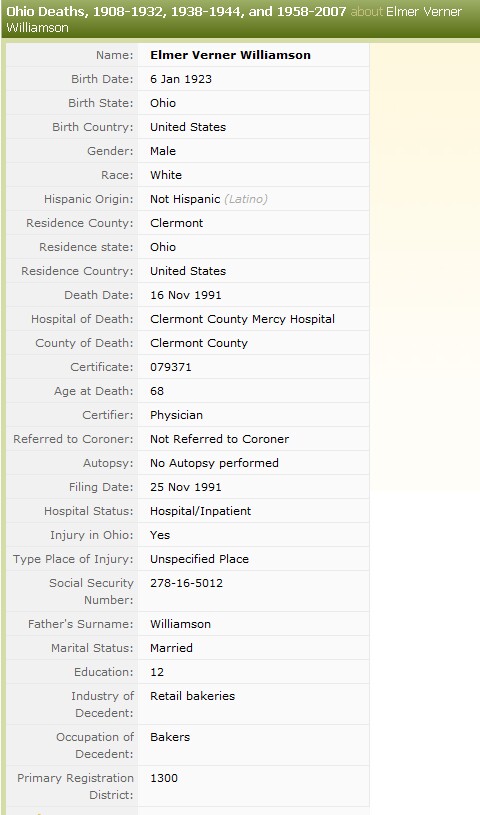Click the filing date 25 Nov 1991
This screenshot has width=480, height=815.
(x=186, y=487)
